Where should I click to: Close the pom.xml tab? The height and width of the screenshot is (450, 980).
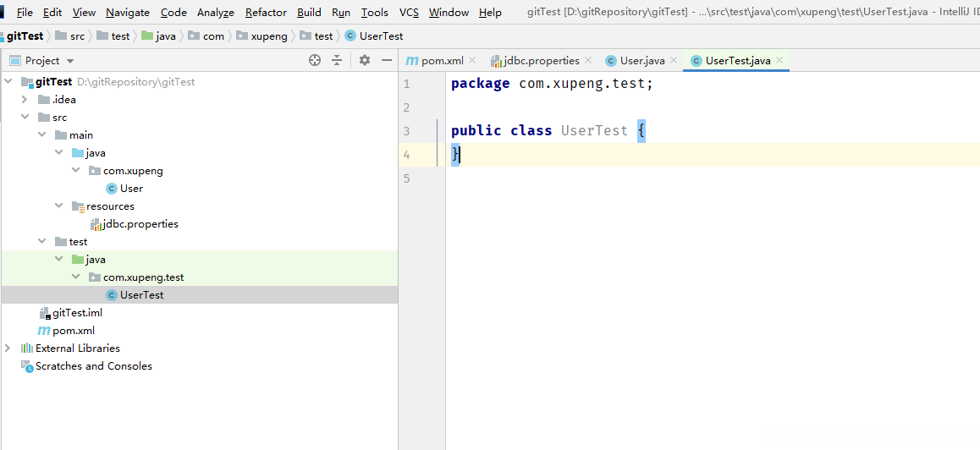click(472, 61)
